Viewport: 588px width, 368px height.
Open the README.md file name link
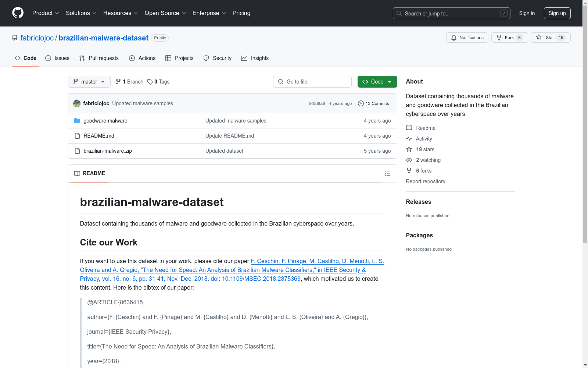point(99,136)
